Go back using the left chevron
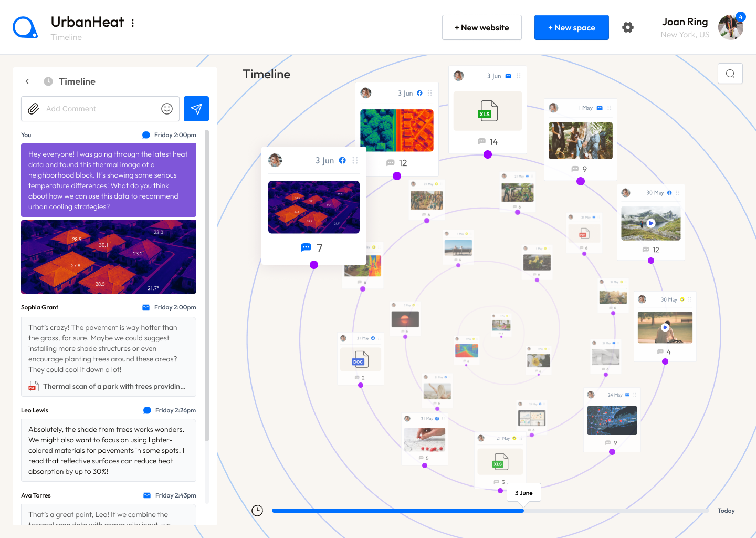 click(27, 81)
